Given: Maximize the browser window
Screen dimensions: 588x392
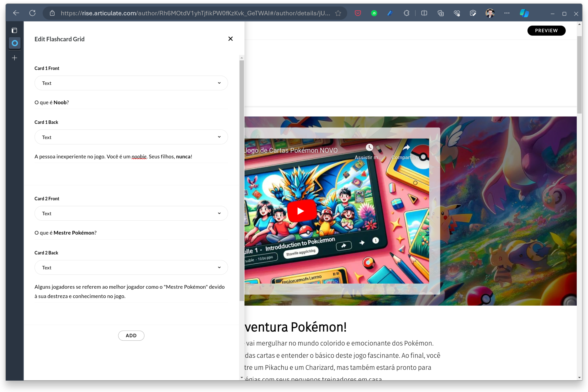Looking at the screenshot, I should coord(564,14).
